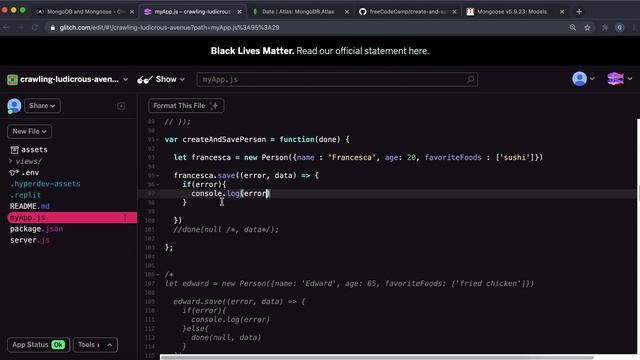
Task: Expand the views/ folder
Action: pos(11,161)
